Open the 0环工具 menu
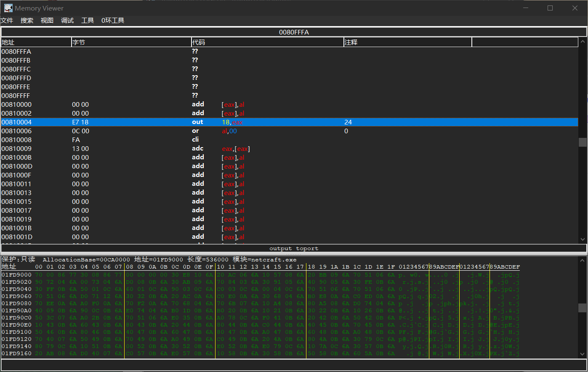The height and width of the screenshot is (372, 588). click(113, 21)
